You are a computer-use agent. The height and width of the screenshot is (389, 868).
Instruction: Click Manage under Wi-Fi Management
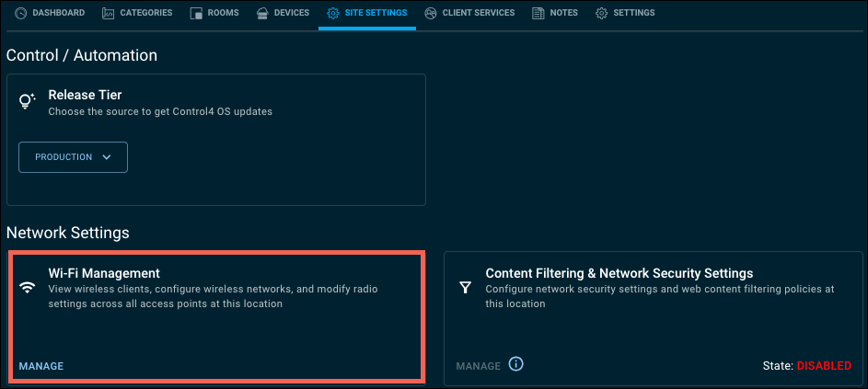pos(41,366)
